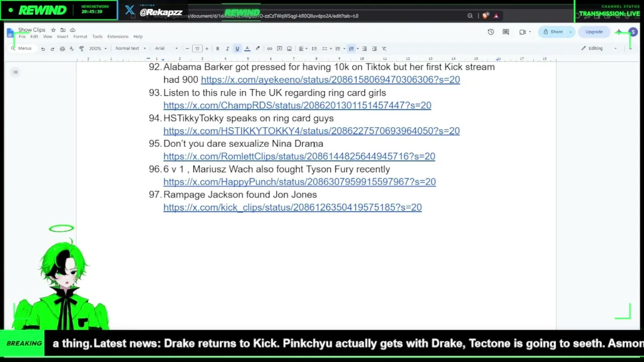This screenshot has height=362, width=644.
Task: Open the Brave Shields icon
Action: 485,16
